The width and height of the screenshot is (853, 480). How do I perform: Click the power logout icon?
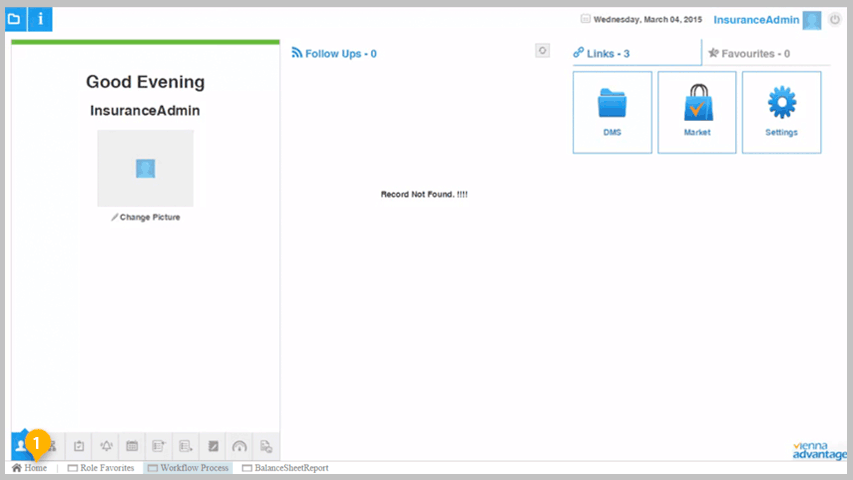click(835, 20)
